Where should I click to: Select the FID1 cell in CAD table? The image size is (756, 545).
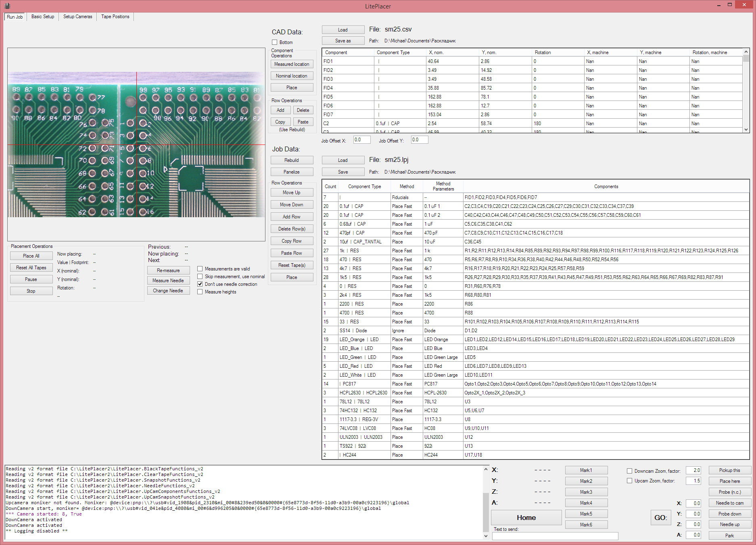(x=348, y=61)
